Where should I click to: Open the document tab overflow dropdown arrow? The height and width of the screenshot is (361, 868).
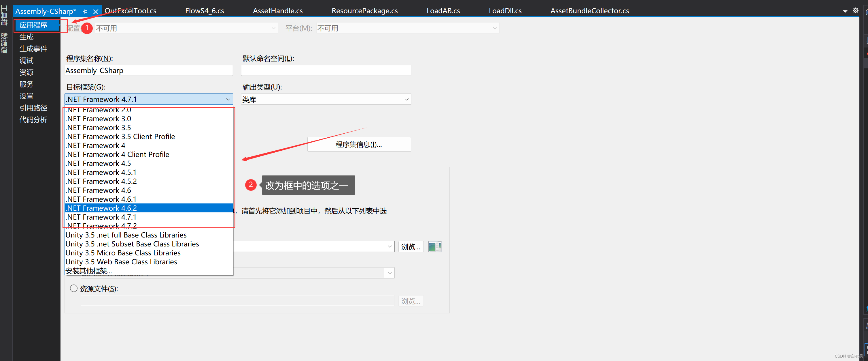point(845,12)
